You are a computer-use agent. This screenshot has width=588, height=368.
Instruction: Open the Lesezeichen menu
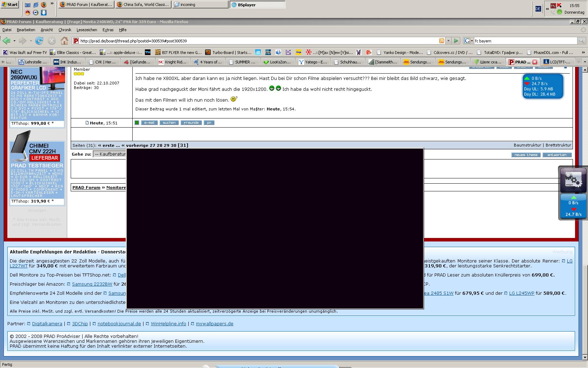(x=86, y=30)
